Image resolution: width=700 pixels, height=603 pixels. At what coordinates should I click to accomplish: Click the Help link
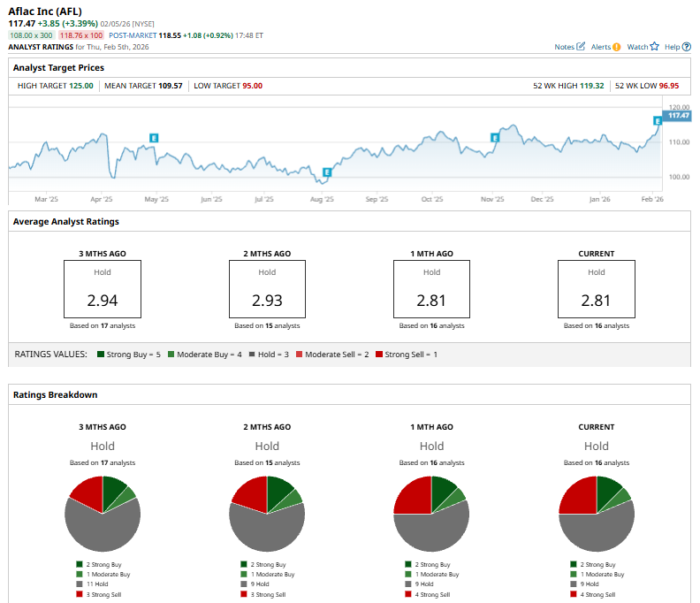pos(672,47)
